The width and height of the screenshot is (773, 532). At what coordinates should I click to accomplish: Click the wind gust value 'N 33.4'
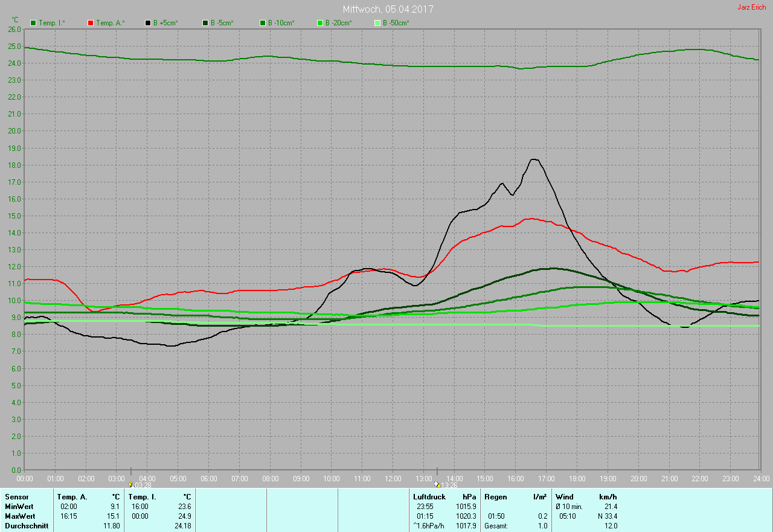pos(607,516)
